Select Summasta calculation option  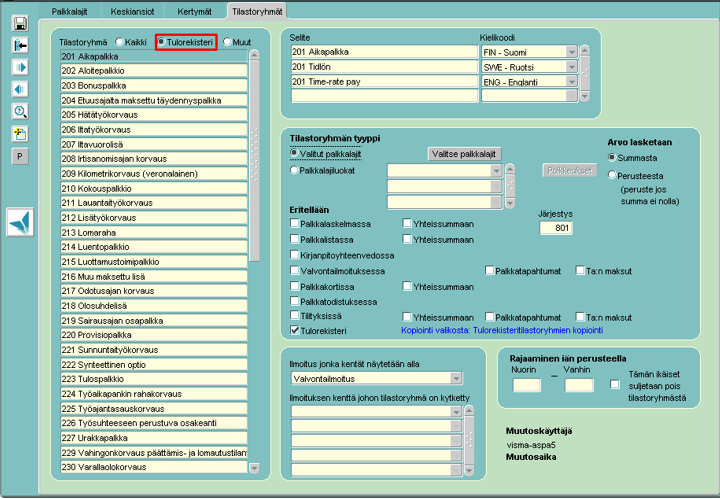(612, 157)
